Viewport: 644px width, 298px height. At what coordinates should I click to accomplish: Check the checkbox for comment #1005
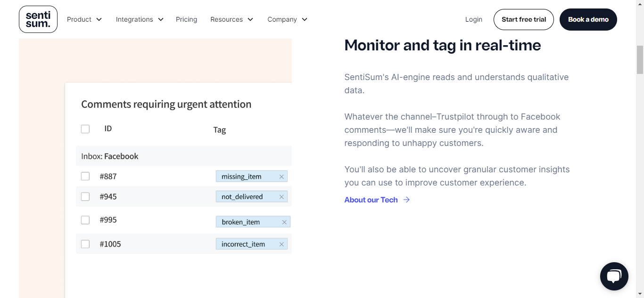(x=85, y=244)
